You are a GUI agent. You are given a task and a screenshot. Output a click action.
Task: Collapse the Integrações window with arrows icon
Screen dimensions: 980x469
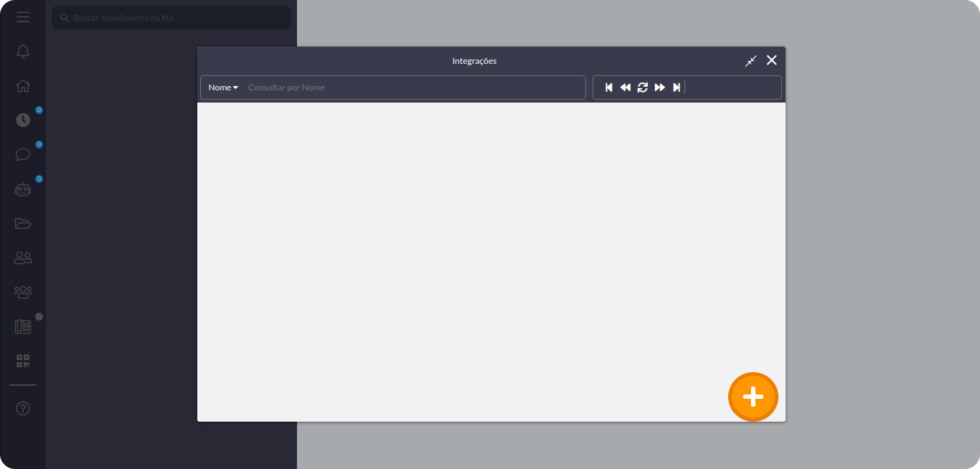tap(751, 61)
